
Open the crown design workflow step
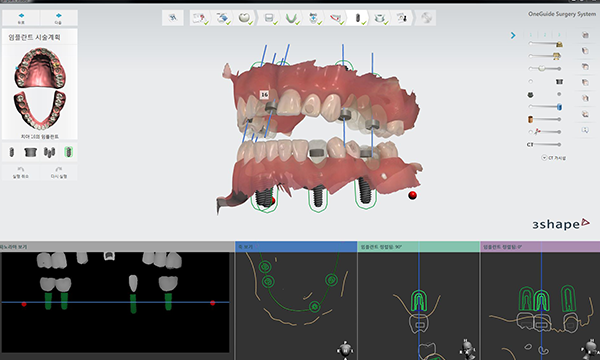point(244,18)
